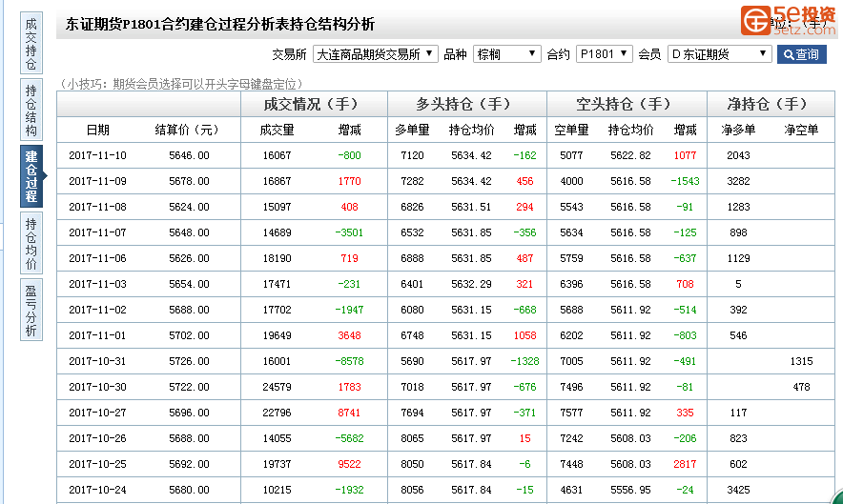Viewport: 843px width, 504px height.
Task: Click volume value 16067
Action: [x=277, y=155]
